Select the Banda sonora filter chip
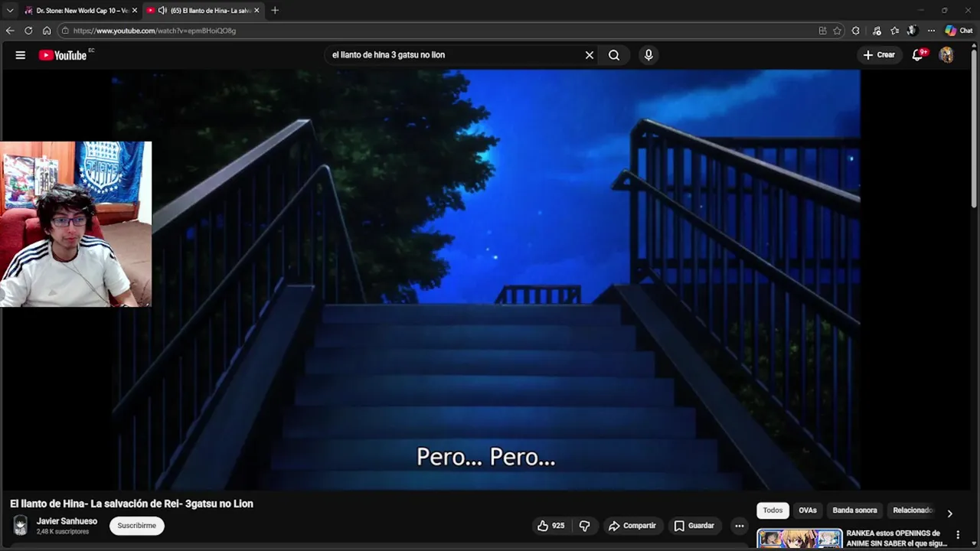Image resolution: width=980 pixels, height=551 pixels. [x=854, y=510]
